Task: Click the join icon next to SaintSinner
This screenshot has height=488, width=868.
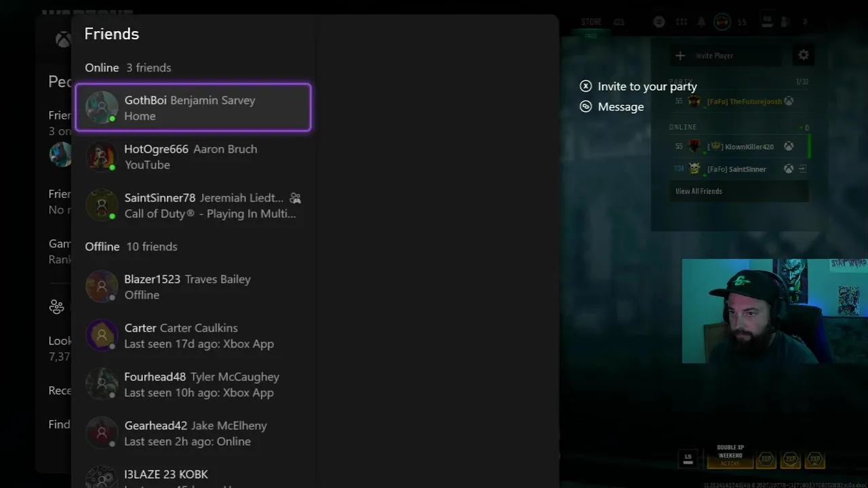Action: click(x=802, y=169)
